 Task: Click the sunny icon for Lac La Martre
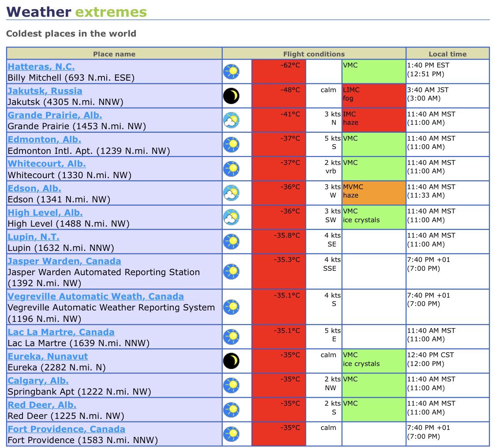tap(231, 337)
